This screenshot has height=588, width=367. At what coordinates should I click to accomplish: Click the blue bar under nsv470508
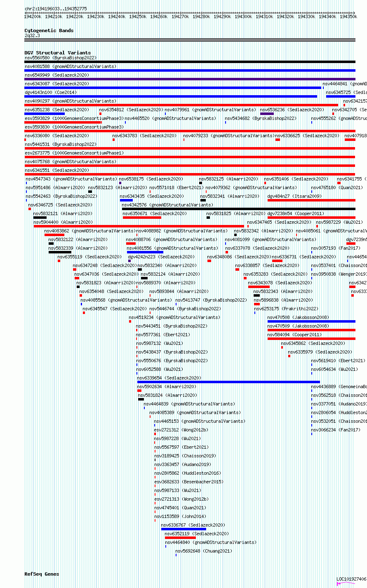[x=311, y=321]
